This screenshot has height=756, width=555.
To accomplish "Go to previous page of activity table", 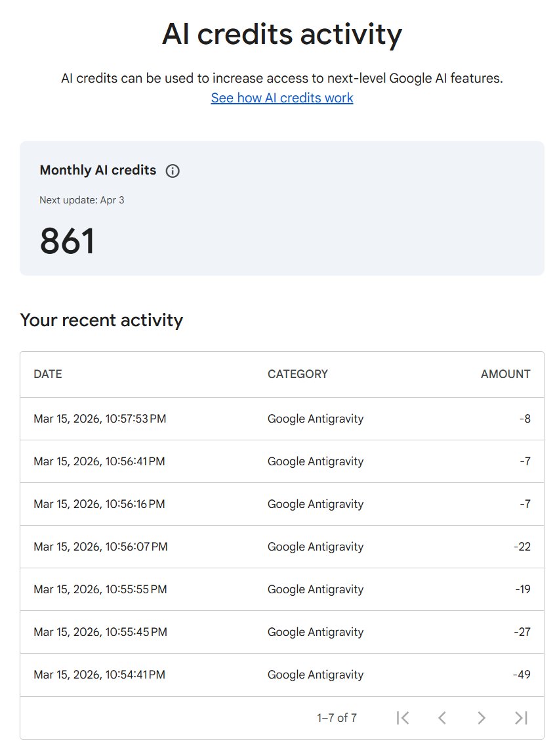I will coord(442,718).
